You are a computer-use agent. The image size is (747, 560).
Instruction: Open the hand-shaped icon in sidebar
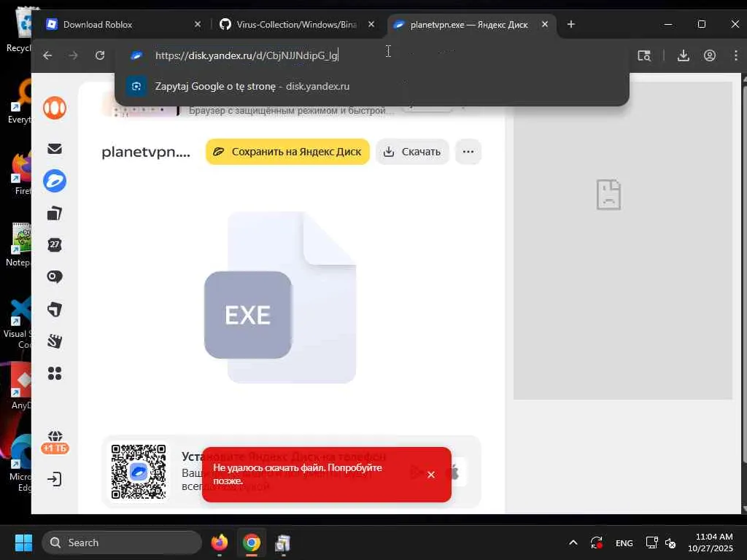55,341
